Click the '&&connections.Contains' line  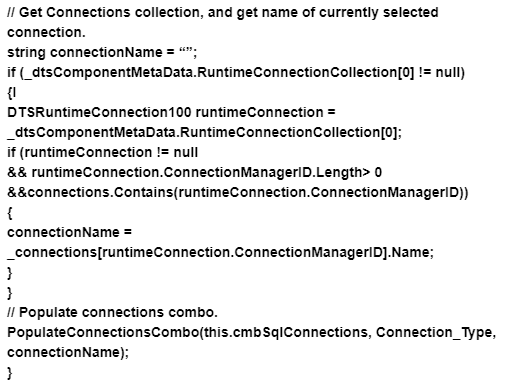click(238, 192)
